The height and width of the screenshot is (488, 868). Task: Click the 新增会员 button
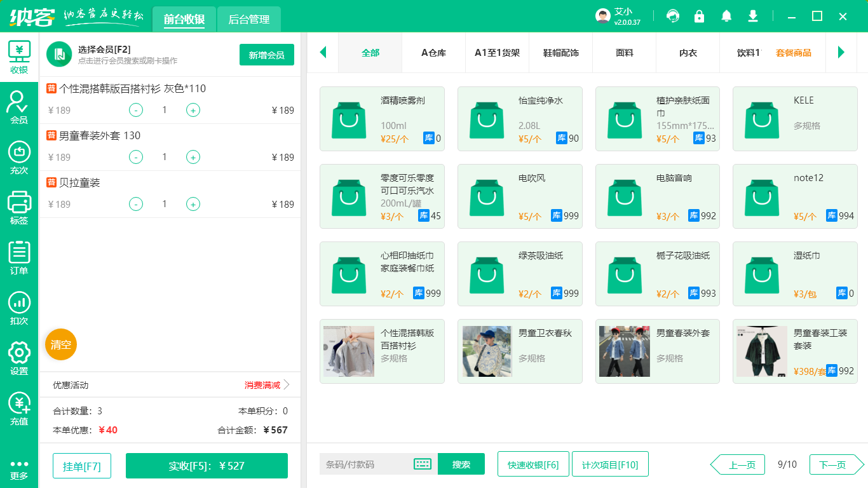(267, 55)
